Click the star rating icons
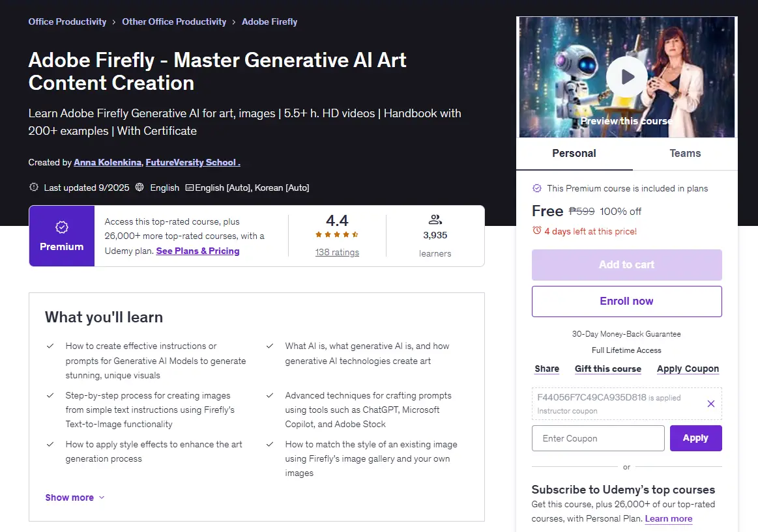Image resolution: width=758 pixels, height=532 pixels. (337, 234)
